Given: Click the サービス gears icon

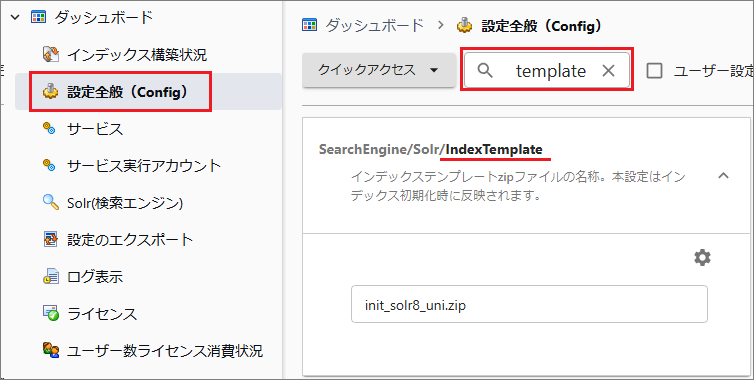Looking at the screenshot, I should tap(50, 128).
